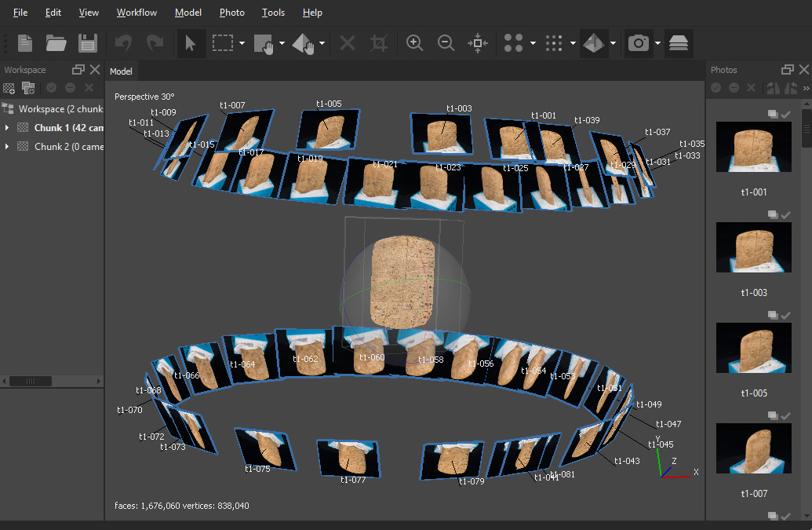Viewport: 812px width, 530px height.
Task: Select the t1-005 photo thumbnail
Action: tap(753, 348)
